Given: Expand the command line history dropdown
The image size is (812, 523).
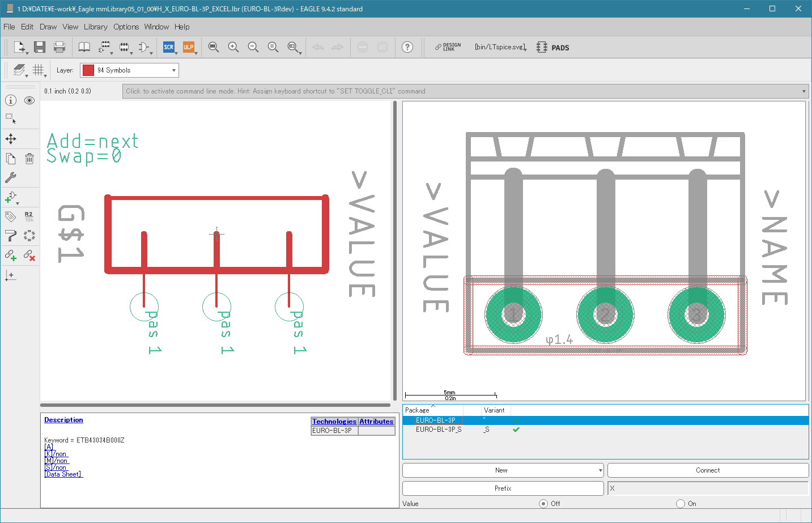Looking at the screenshot, I should click(804, 91).
